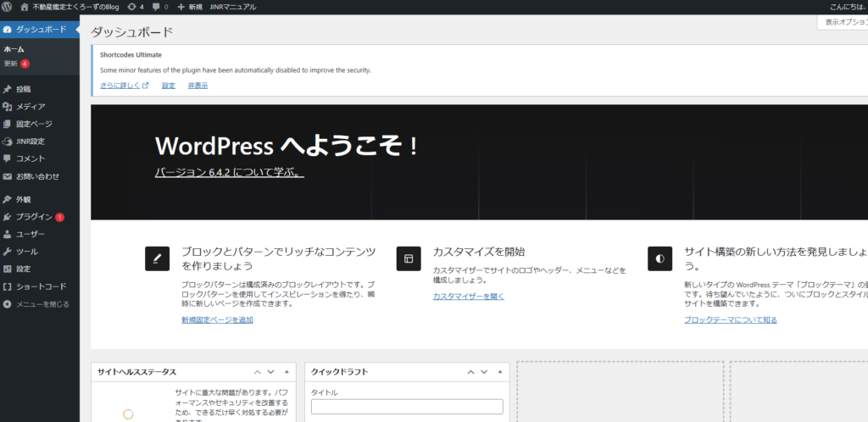
Task: Click the ダッシュボード gauge icon in the sidebar
Action: coord(7,29)
